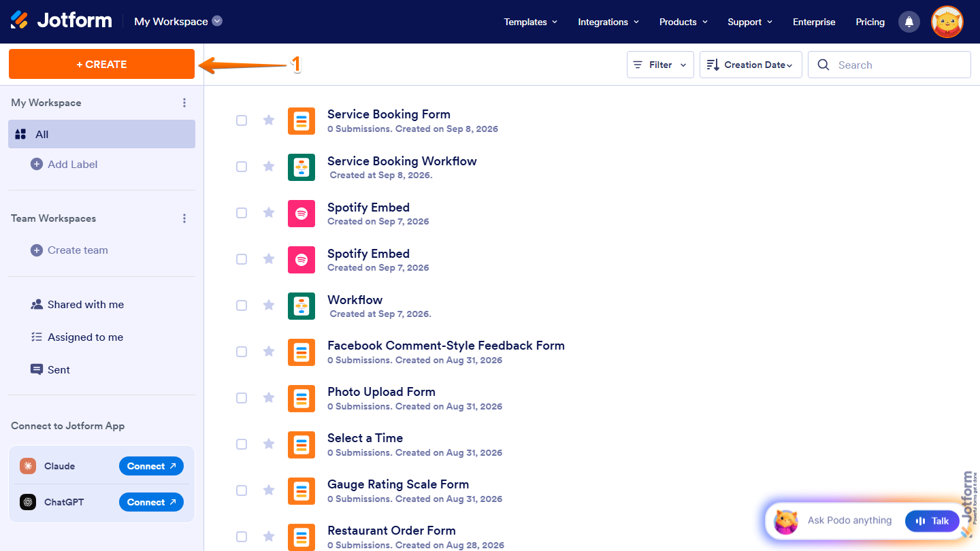
Task: Change sorting via Creation Date dropdown
Action: (x=751, y=65)
